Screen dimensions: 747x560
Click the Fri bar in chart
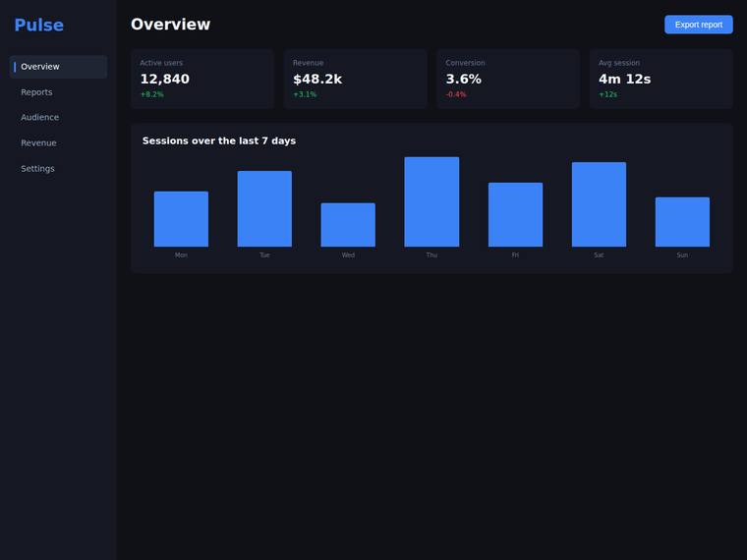click(515, 214)
